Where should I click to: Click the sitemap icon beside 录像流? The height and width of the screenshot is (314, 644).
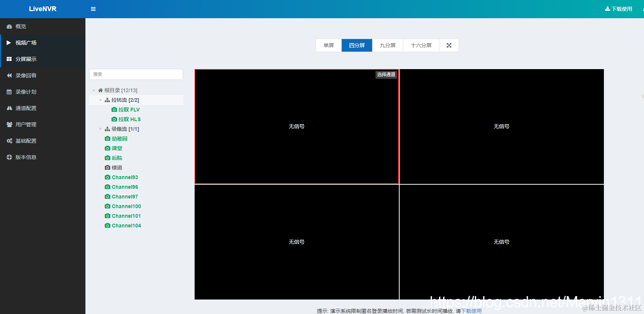point(107,129)
